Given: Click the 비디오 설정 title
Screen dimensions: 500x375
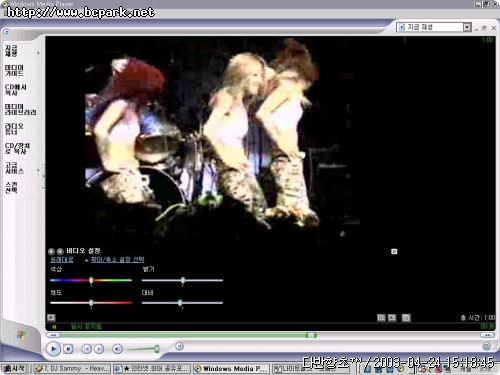Looking at the screenshot, I should click(83, 251).
